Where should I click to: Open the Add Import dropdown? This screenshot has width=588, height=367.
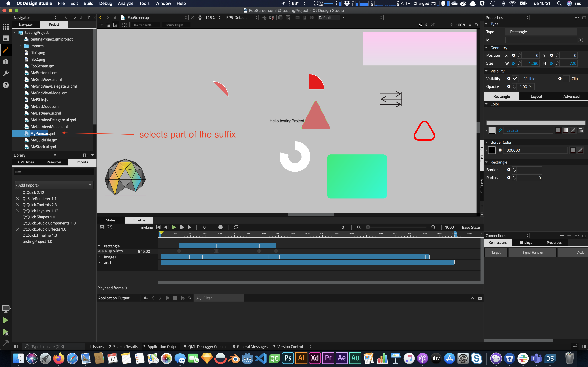point(54,185)
